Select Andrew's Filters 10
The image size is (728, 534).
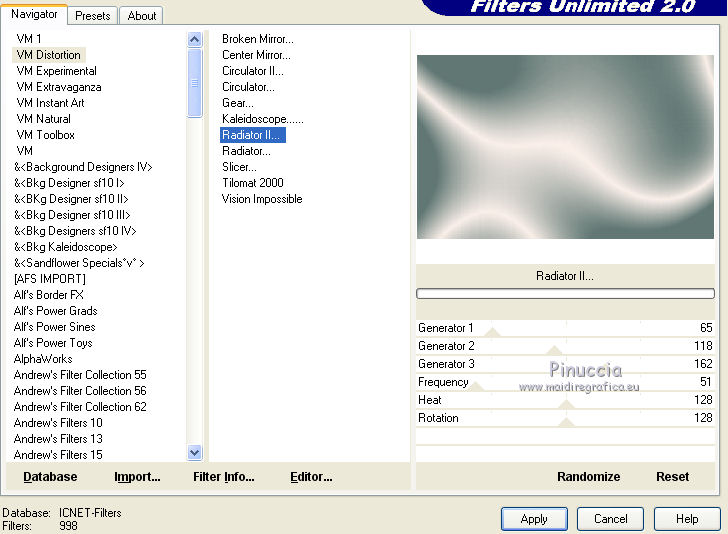coord(58,423)
